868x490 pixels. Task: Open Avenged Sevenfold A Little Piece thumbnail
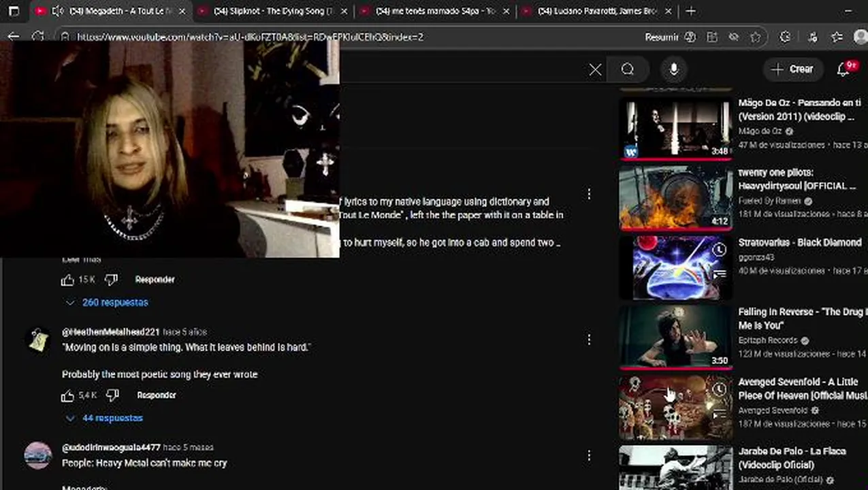[676, 407]
